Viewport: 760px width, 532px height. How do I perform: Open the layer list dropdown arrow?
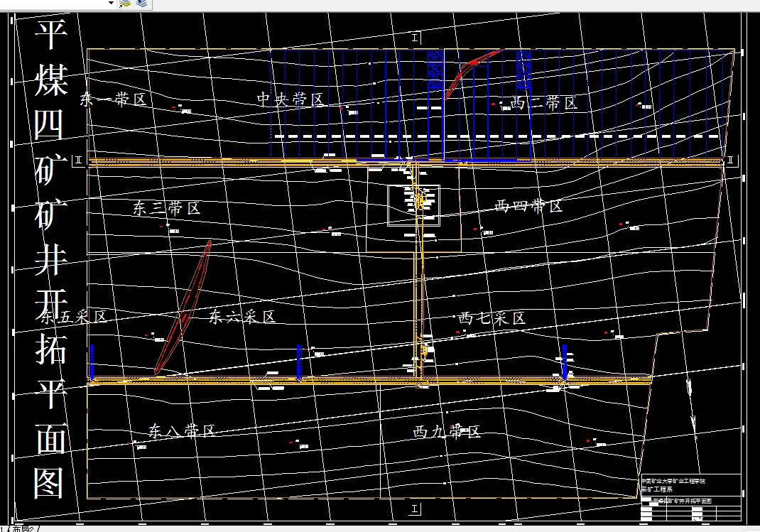pyautogui.click(x=111, y=3)
